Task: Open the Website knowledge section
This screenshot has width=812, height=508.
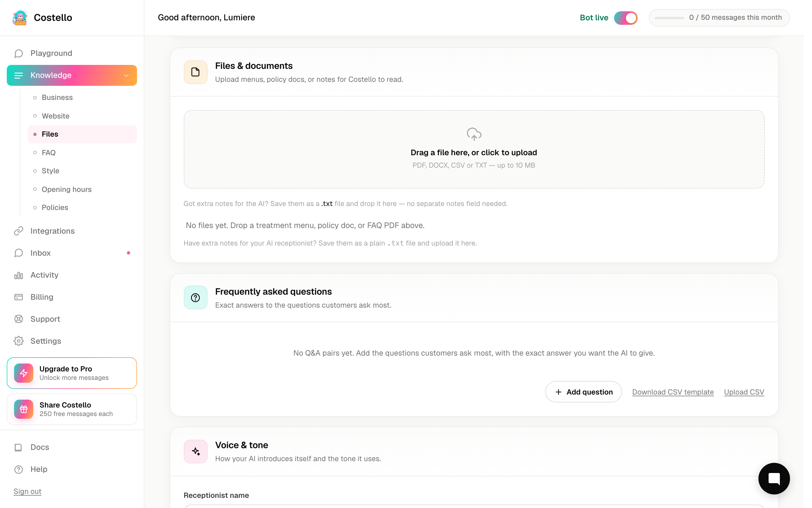Action: coord(82,116)
